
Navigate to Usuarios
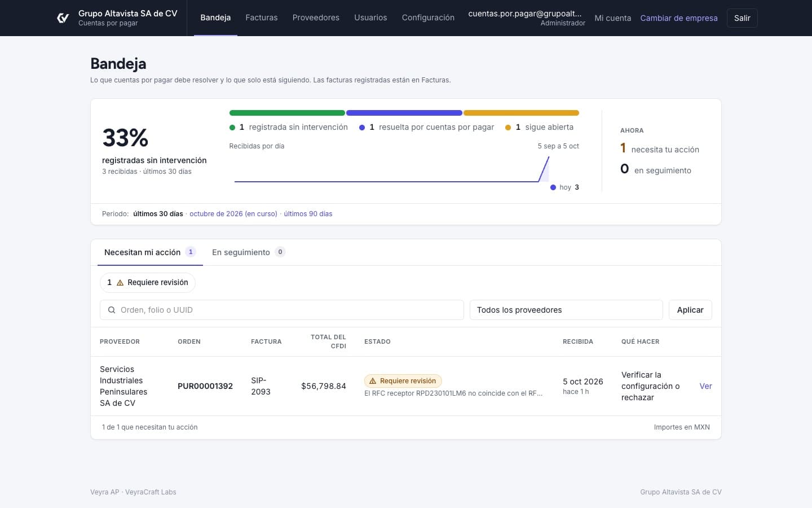click(370, 17)
